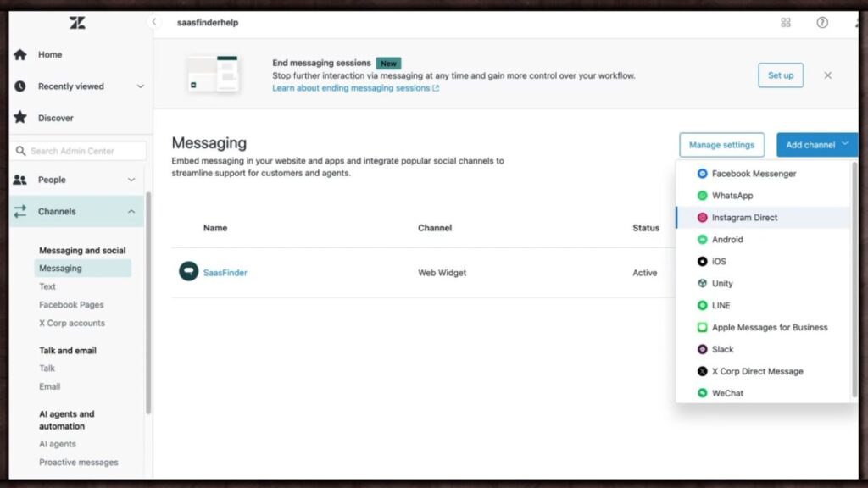Image resolution: width=868 pixels, height=488 pixels.
Task: Click the Apple Messages for Business icon
Action: tap(702, 327)
